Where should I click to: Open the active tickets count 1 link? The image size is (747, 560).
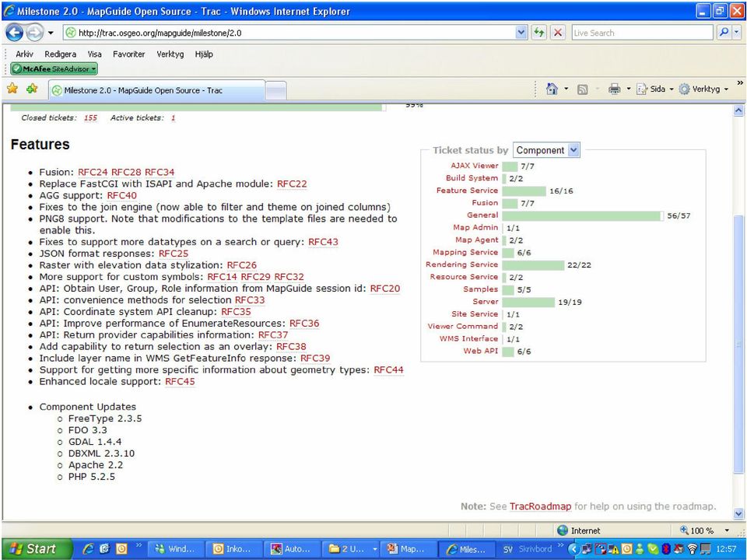pyautogui.click(x=173, y=117)
